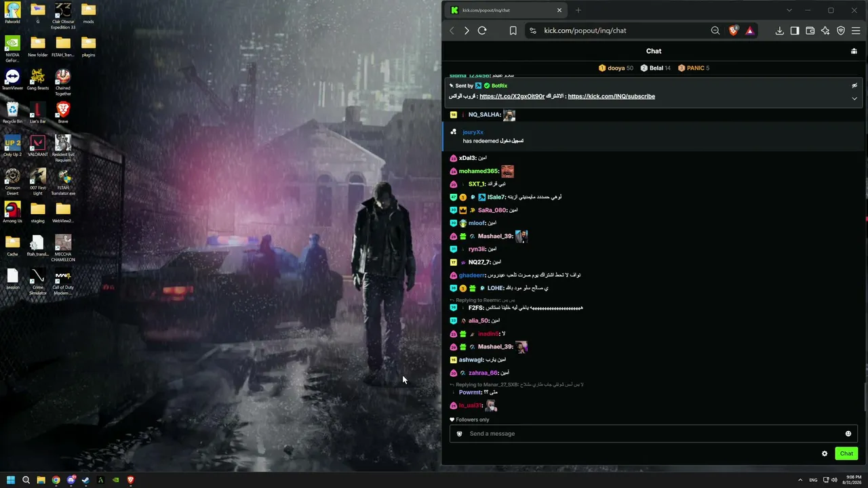Click the top gifter dooya entry
868x488 pixels.
[x=616, y=68]
